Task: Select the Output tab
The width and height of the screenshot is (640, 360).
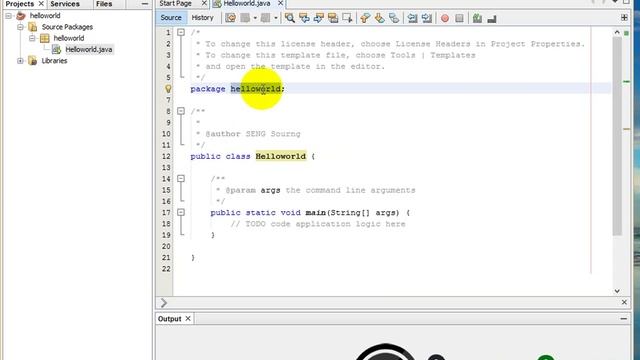Action: coord(169,319)
